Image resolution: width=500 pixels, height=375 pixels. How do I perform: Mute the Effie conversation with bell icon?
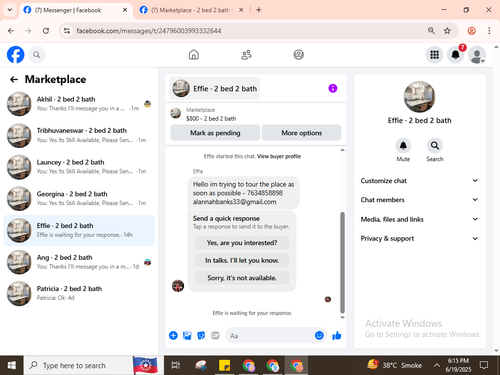click(x=403, y=146)
